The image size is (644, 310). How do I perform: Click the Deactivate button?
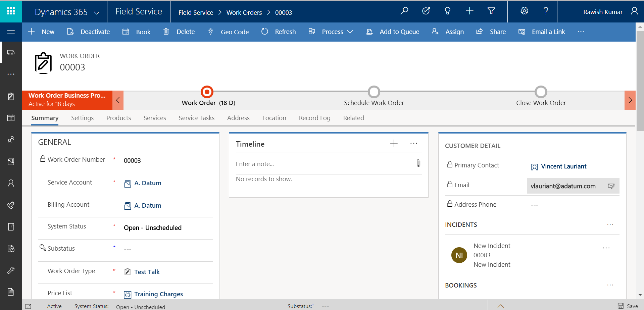[x=89, y=32]
